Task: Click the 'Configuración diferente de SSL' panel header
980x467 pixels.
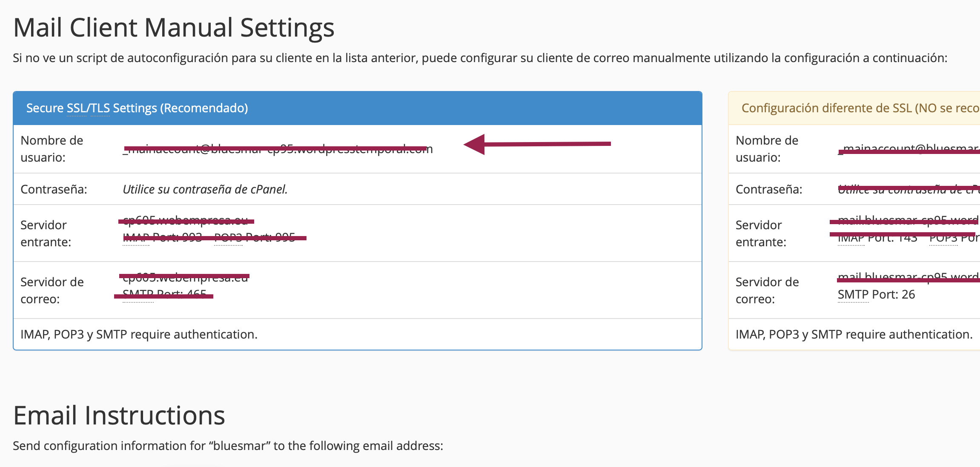Action: click(854, 108)
